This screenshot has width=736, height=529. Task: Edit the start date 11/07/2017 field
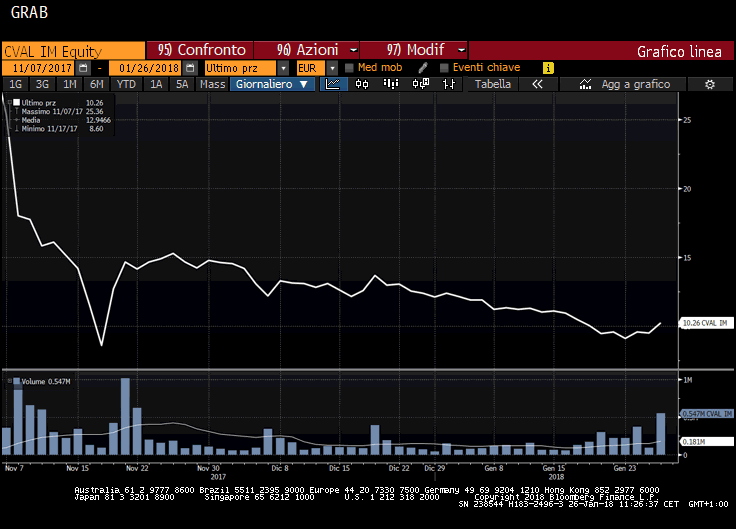click(x=40, y=68)
